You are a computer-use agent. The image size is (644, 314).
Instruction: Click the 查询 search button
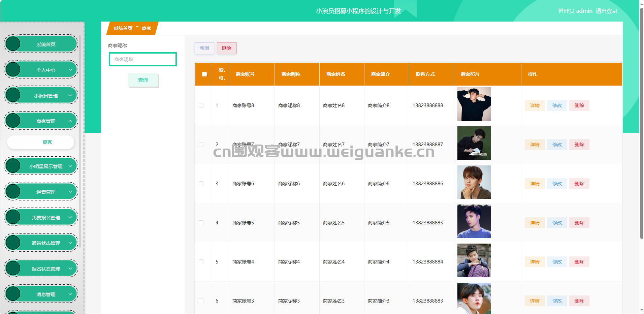(143, 80)
